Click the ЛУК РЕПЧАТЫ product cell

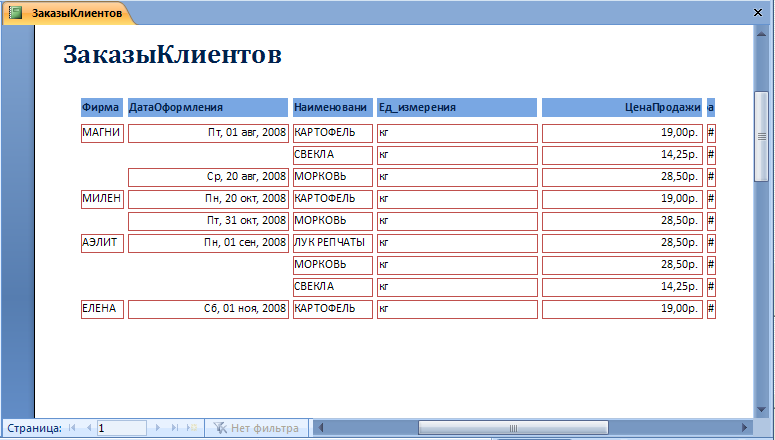[333, 243]
